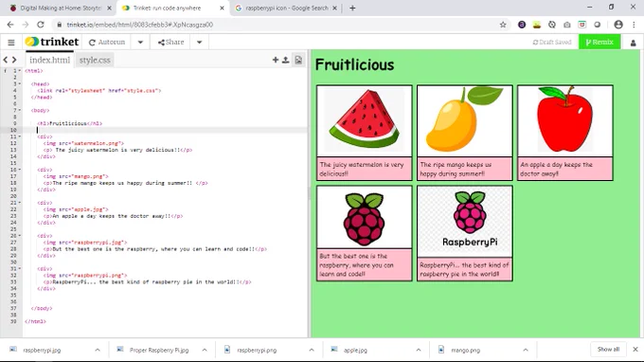The width and height of the screenshot is (644, 362).
Task: Expand options for mango.png download
Action: [526, 350]
